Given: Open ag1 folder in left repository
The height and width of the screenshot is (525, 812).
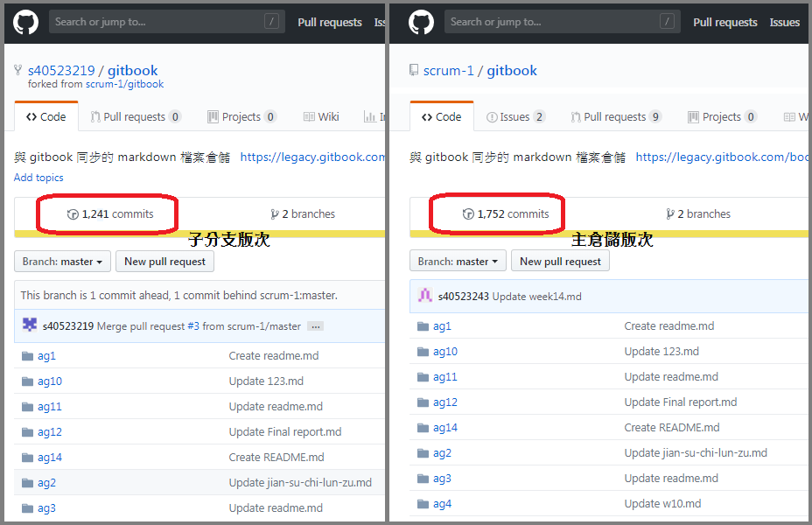Looking at the screenshot, I should point(46,356).
